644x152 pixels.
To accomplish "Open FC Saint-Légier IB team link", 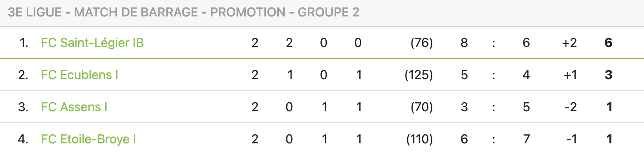I will 92,43.
